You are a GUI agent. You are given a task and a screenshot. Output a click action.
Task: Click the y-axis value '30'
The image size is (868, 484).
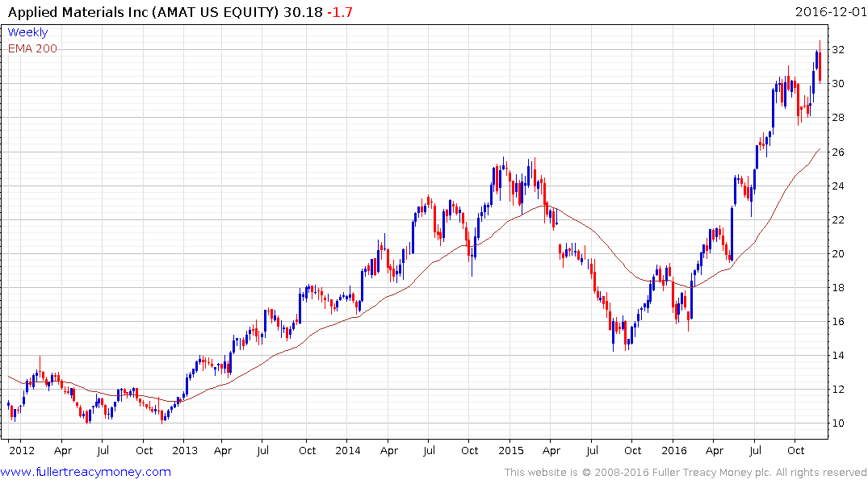tap(838, 84)
